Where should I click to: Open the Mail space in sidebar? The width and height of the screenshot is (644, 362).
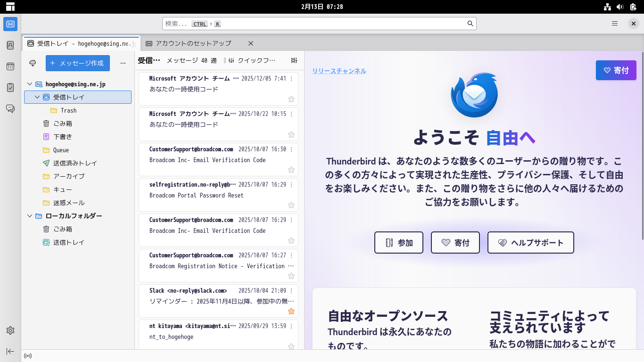[10, 24]
